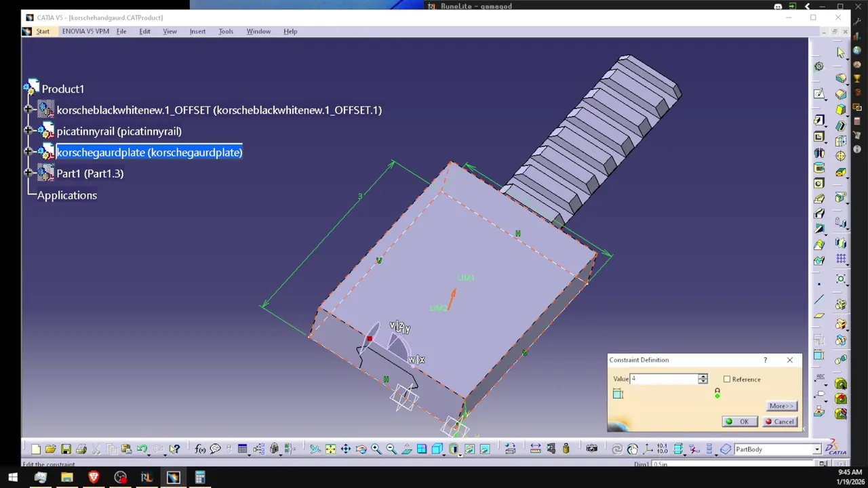Image resolution: width=868 pixels, height=488 pixels.
Task: Click the Print icon
Action: point(81,449)
